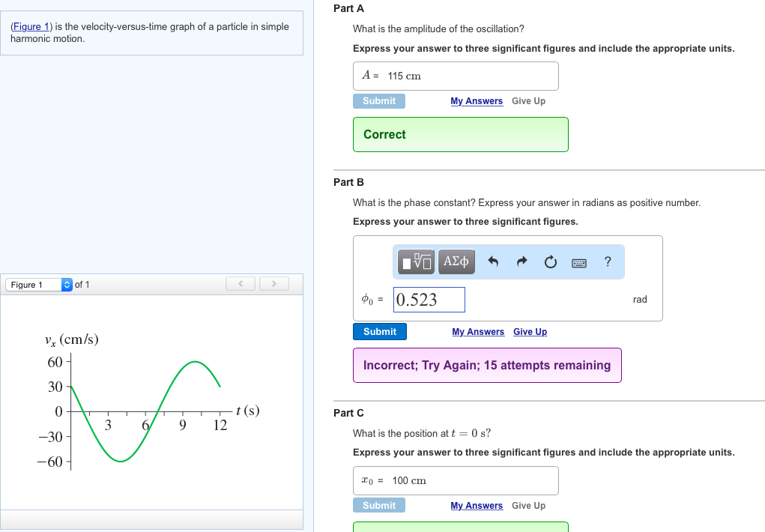The width and height of the screenshot is (765, 532).
Task: Submit the phase constant answer
Action: coord(379,331)
